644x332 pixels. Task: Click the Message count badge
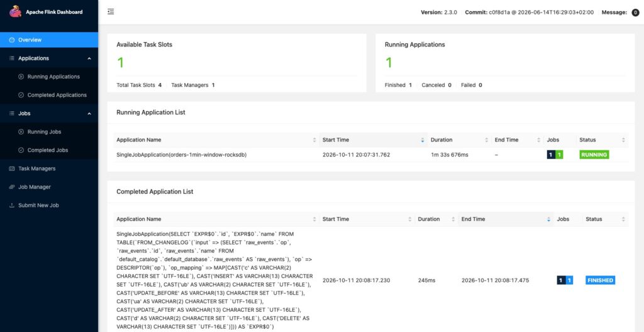(x=635, y=13)
